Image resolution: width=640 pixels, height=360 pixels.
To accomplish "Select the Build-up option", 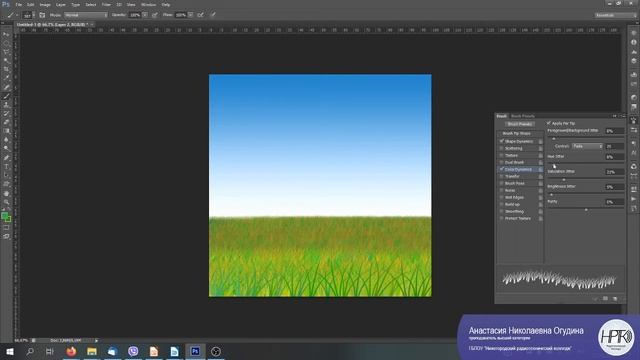I will click(512, 204).
